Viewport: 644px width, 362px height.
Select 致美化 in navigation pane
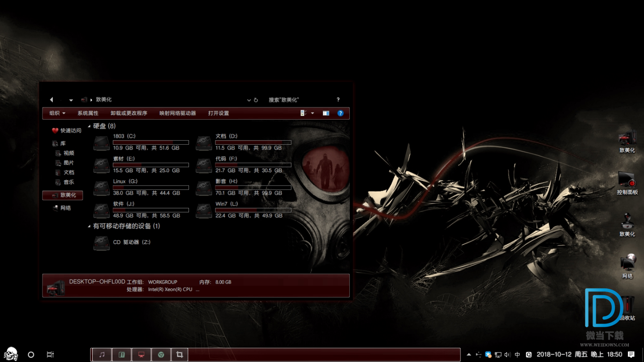(63, 195)
